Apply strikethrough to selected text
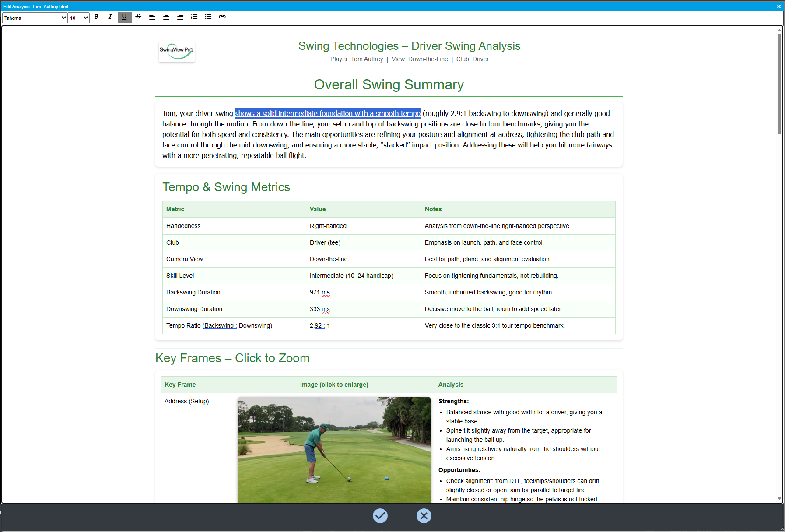Screen dimensions: 785x532 138,17
